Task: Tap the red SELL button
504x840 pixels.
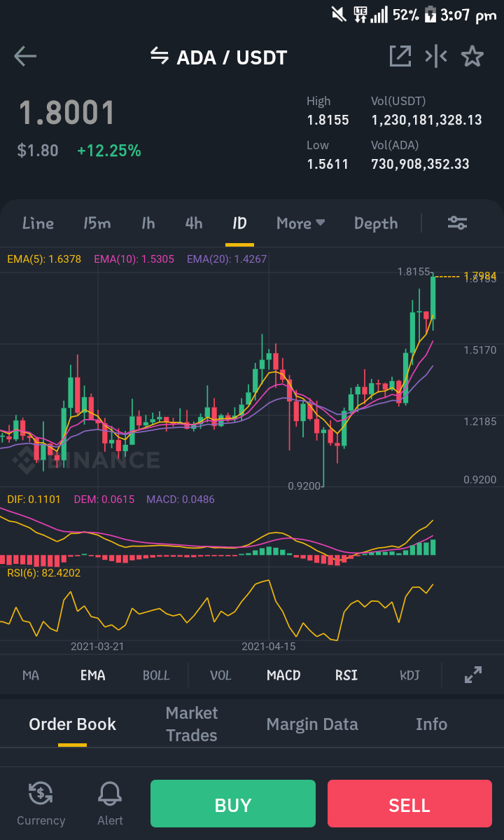Action: (409, 804)
